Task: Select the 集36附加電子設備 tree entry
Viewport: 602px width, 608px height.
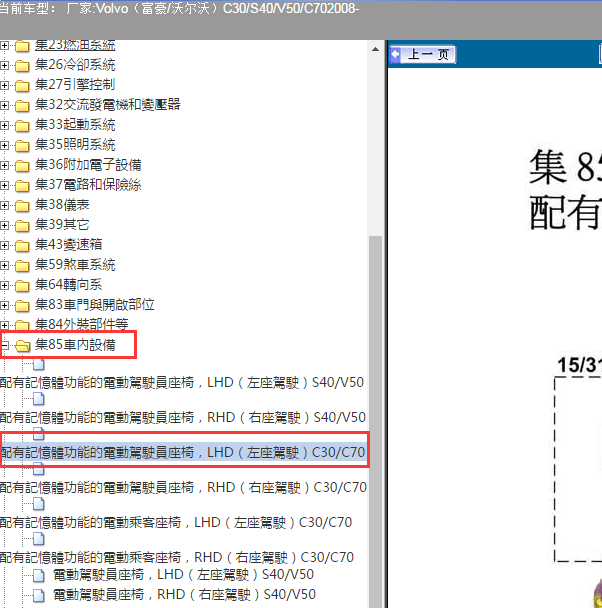Action: coord(88,165)
